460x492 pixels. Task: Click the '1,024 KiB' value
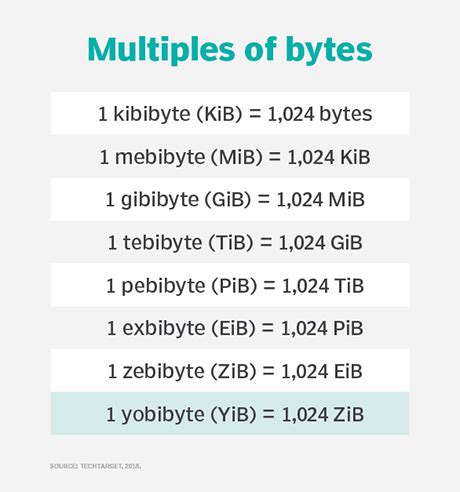point(329,157)
